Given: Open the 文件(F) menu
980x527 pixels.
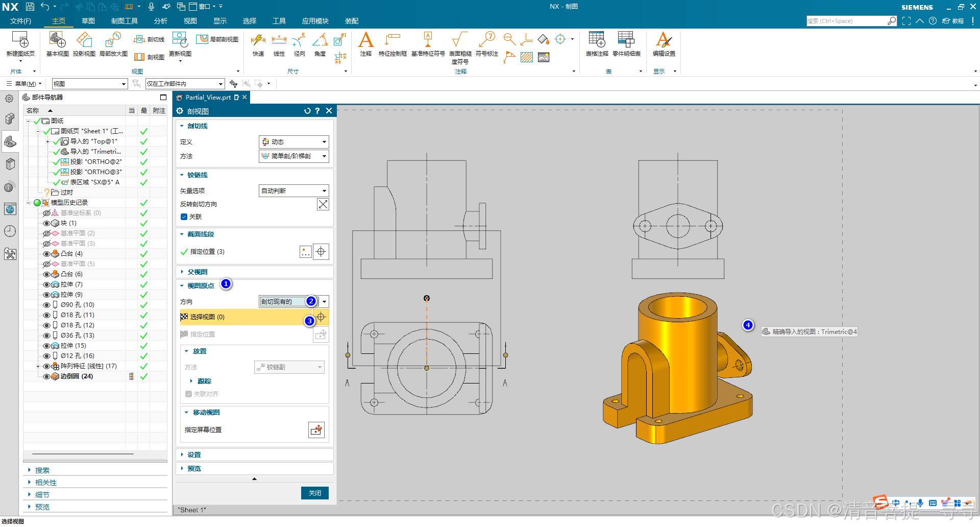Looking at the screenshot, I should pyautogui.click(x=20, y=21).
